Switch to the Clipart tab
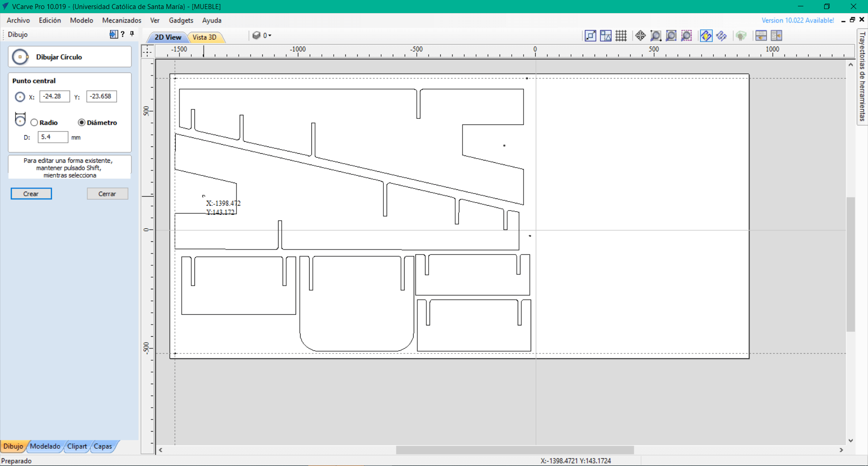The width and height of the screenshot is (868, 466). [x=77, y=446]
